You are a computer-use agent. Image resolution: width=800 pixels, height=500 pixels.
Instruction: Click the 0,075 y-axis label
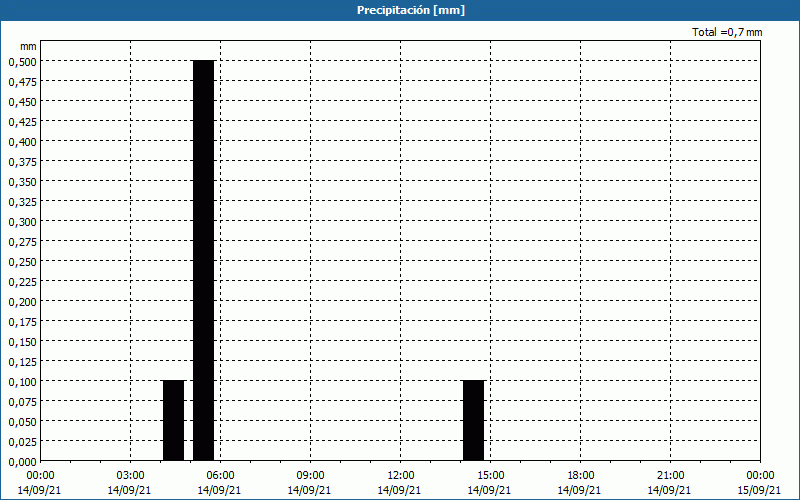pos(22,402)
